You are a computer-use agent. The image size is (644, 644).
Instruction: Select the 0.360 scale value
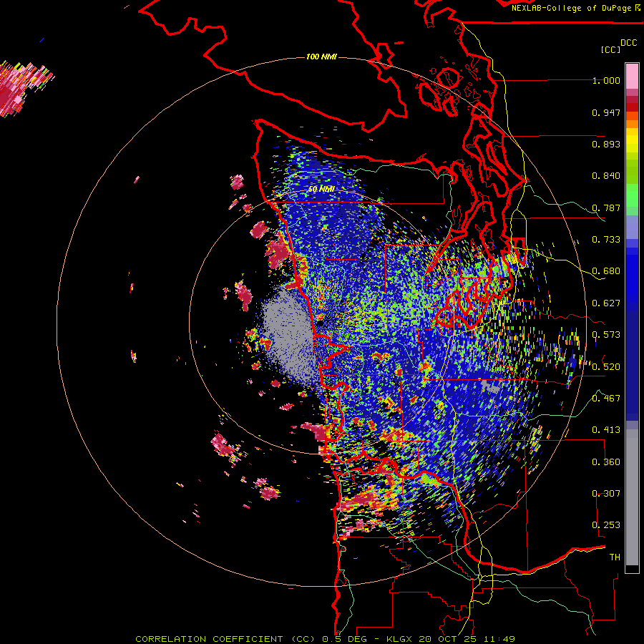pos(606,462)
